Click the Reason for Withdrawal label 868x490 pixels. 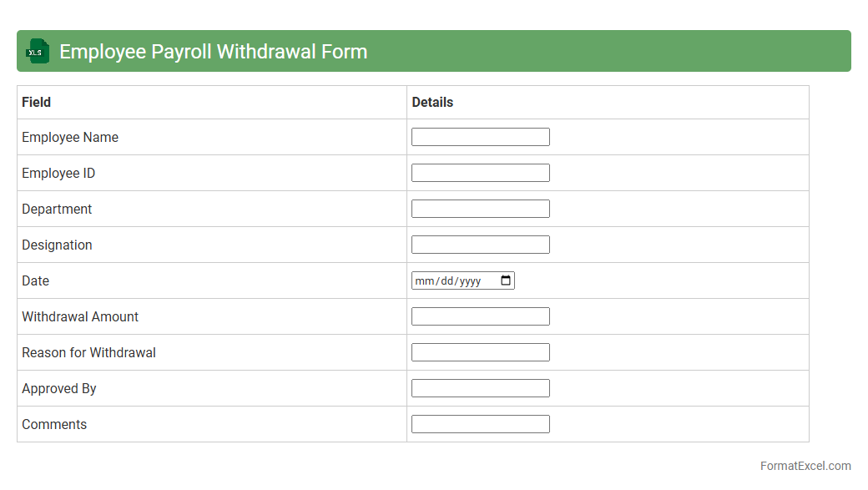[x=88, y=352]
